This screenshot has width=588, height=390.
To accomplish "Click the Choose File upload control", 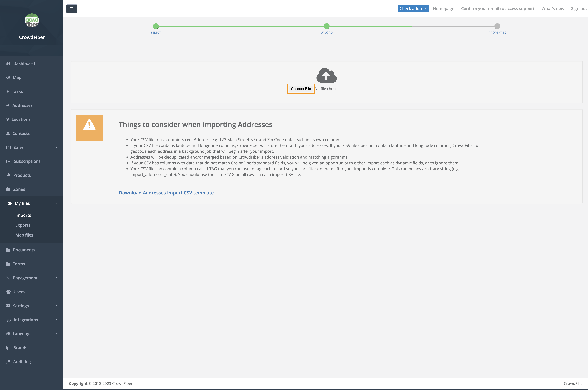I will 301,89.
